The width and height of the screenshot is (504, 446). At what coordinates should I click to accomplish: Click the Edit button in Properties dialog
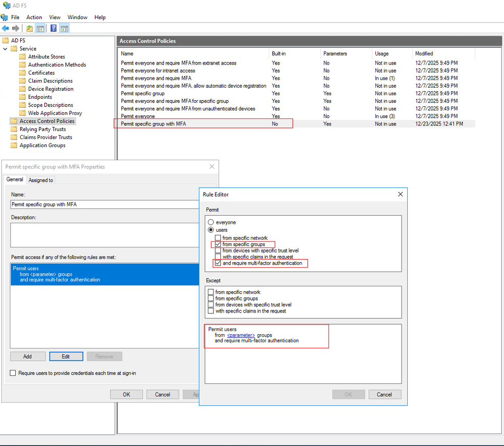click(66, 356)
